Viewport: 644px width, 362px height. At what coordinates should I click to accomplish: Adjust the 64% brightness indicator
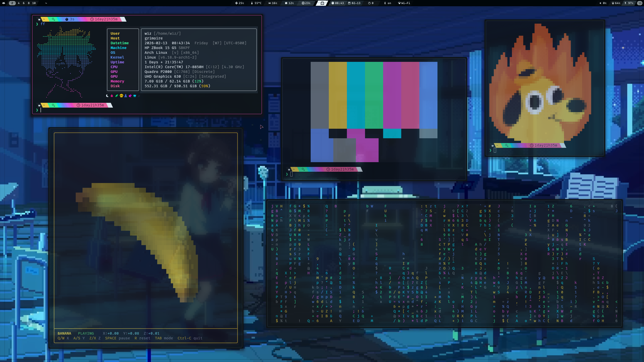click(616, 3)
